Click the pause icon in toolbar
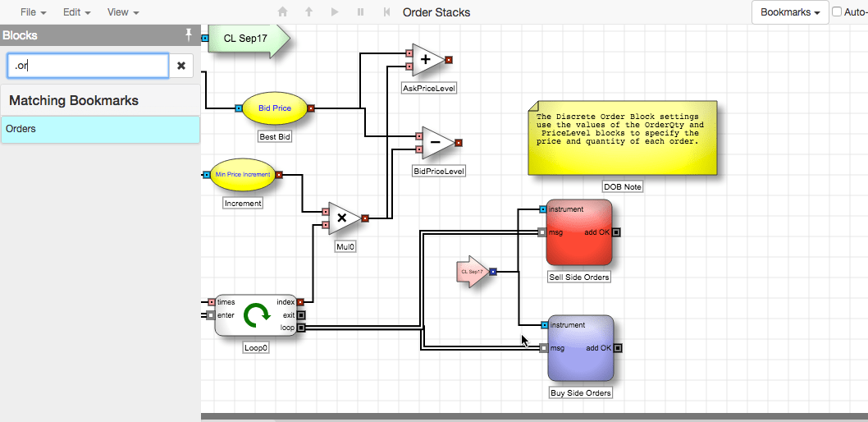The width and height of the screenshot is (868, 422). click(361, 11)
